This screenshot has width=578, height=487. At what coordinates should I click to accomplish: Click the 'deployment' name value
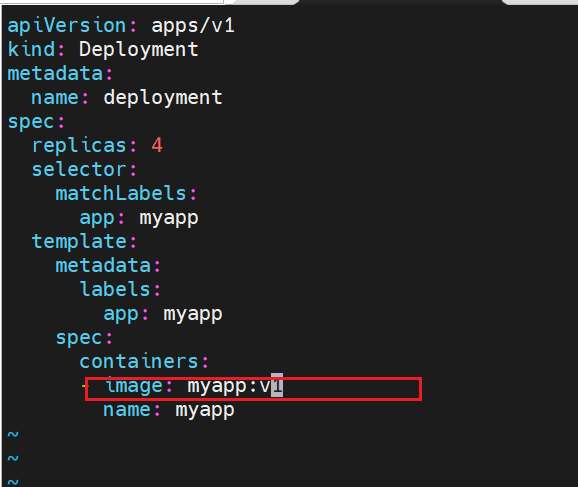pyautogui.click(x=163, y=98)
